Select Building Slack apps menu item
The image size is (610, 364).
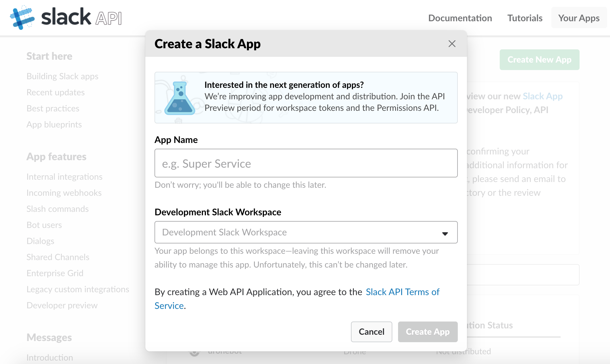63,76
